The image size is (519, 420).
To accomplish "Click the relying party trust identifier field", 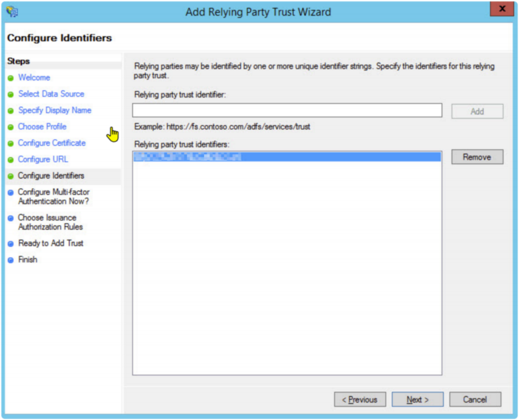I will (x=287, y=111).
